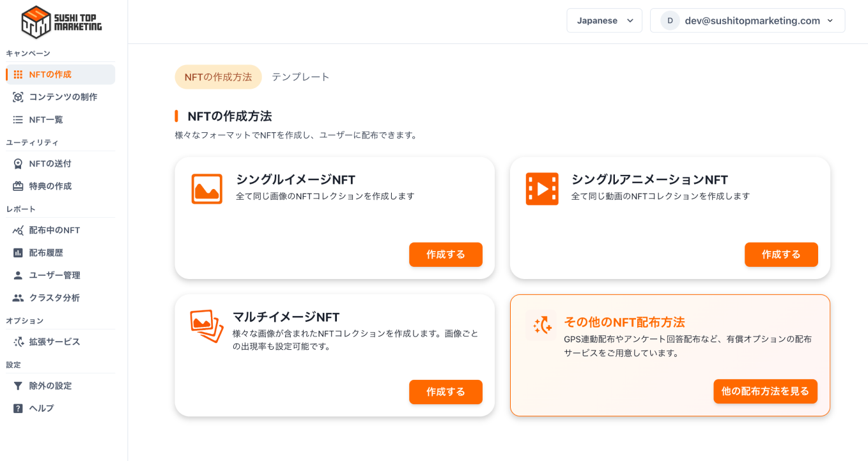868x461 pixels.
Task: Click the NFTの送付 badge icon
Action: (x=18, y=164)
